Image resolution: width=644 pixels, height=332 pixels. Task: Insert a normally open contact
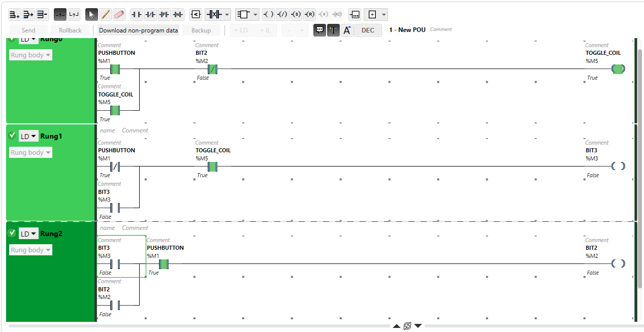click(x=137, y=15)
